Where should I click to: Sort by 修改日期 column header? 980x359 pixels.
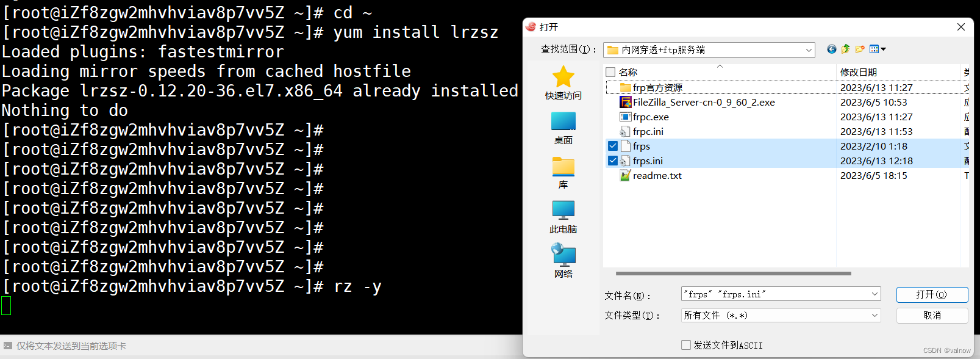coord(859,72)
